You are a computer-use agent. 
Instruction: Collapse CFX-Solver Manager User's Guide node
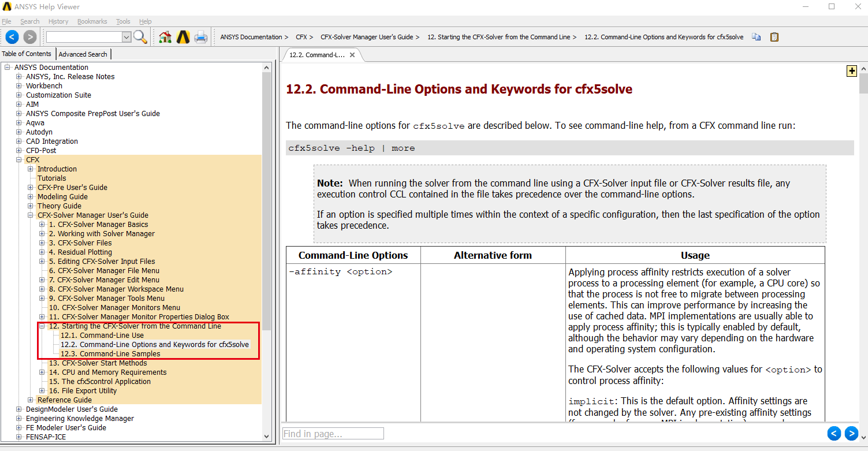tap(31, 215)
